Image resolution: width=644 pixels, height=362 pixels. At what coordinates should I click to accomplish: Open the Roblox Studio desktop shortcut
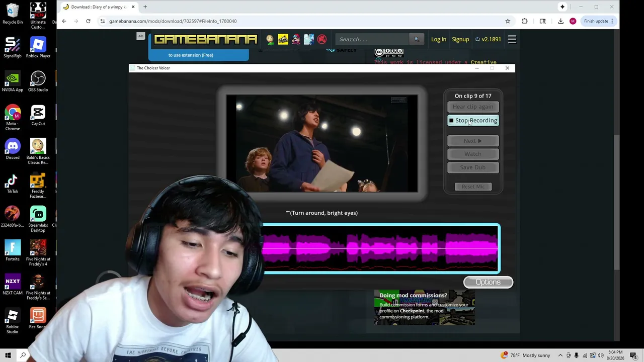(x=13, y=321)
